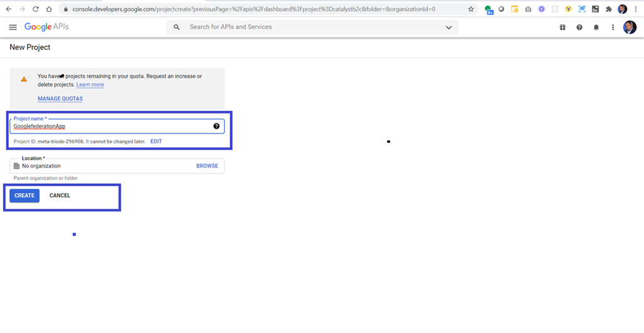This screenshot has height=333, width=644.
Task: Open the green extension with 9+ badge
Action: point(488,9)
